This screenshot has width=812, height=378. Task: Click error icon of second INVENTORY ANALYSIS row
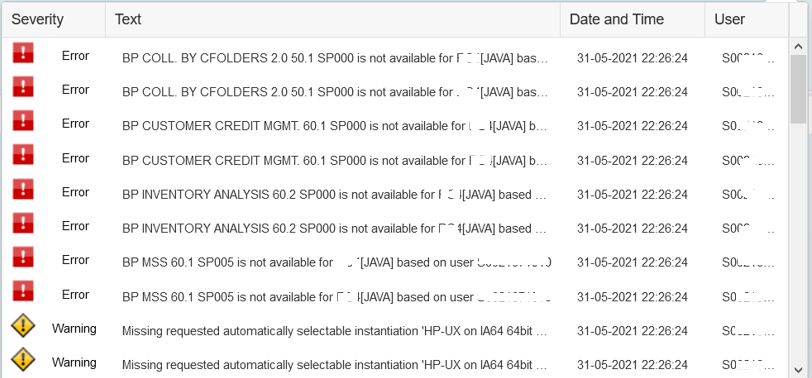[x=23, y=223]
